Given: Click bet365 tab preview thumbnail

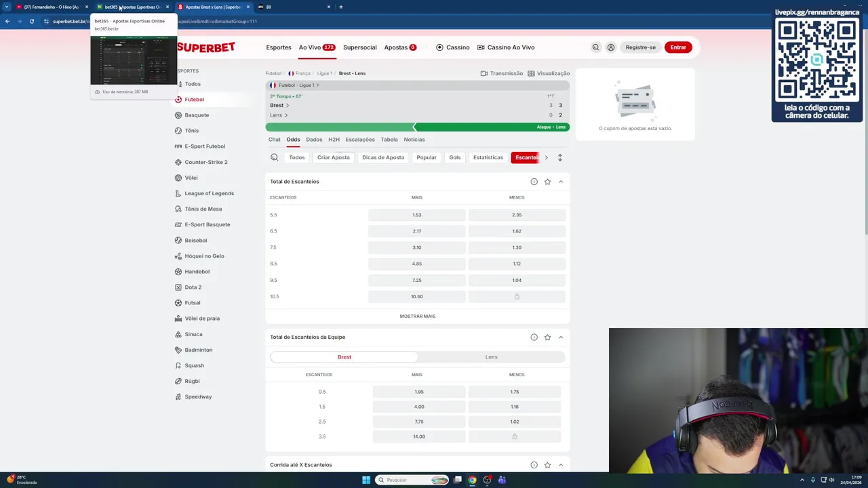Looking at the screenshot, I should click(x=134, y=60).
